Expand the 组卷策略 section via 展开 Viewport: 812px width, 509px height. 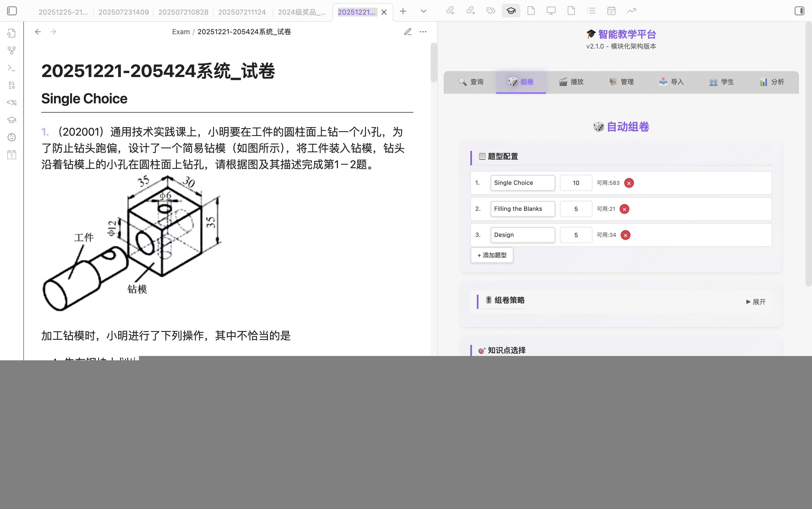point(756,302)
